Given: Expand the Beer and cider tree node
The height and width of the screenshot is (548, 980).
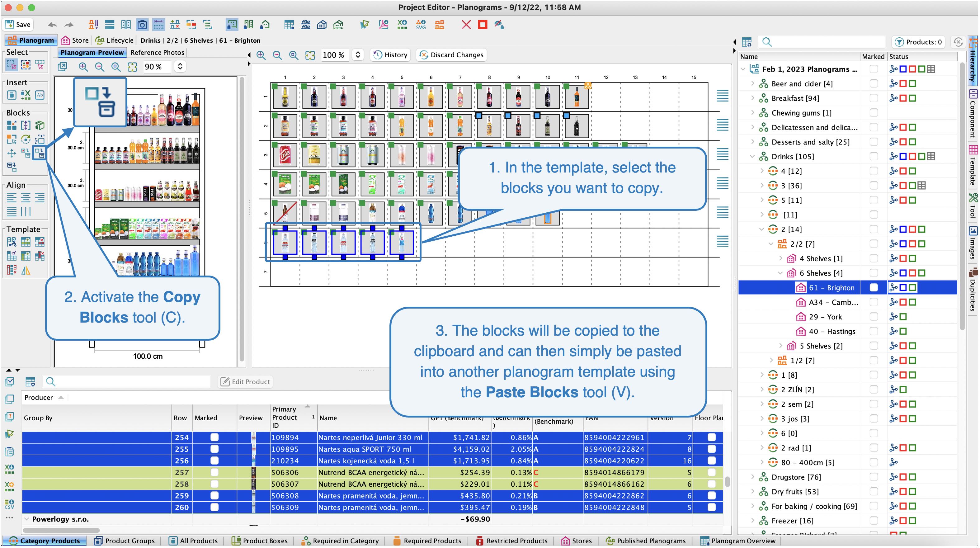Looking at the screenshot, I should coord(752,83).
